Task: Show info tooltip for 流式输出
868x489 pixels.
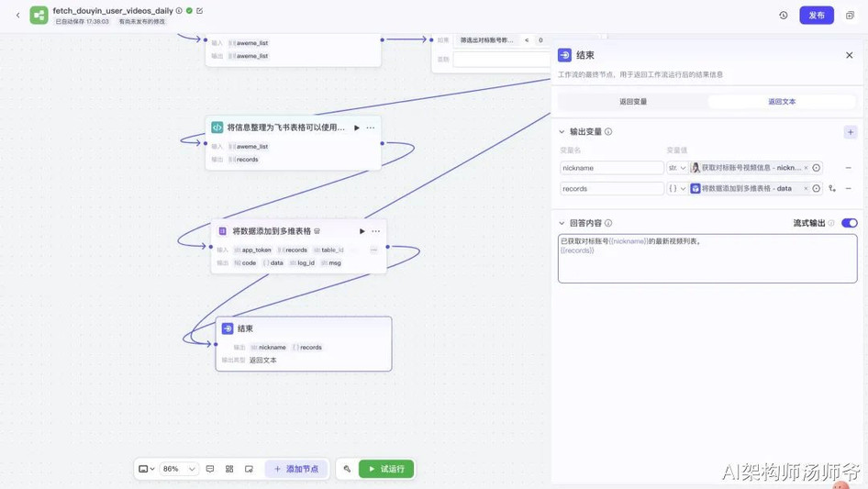Action: (x=831, y=223)
